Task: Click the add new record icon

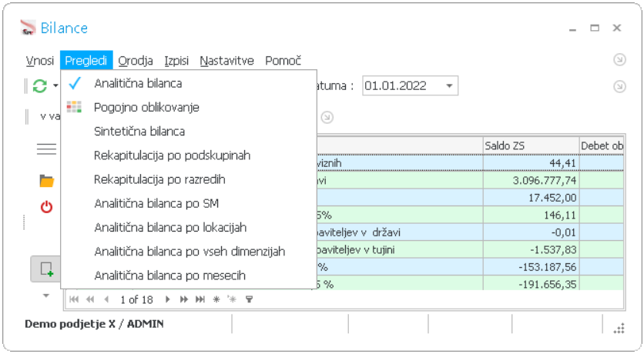Action: (x=46, y=269)
